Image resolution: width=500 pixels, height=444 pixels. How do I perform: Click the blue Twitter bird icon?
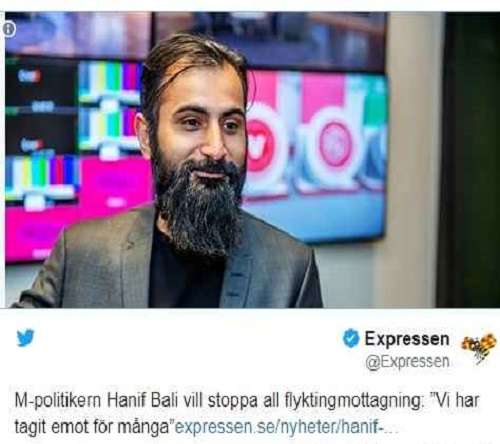(x=26, y=338)
